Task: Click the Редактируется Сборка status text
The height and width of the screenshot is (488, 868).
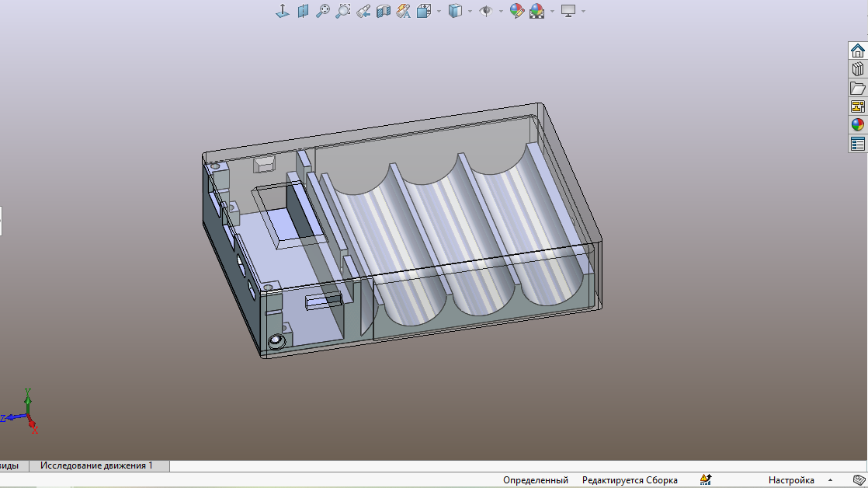Action: (x=630, y=480)
